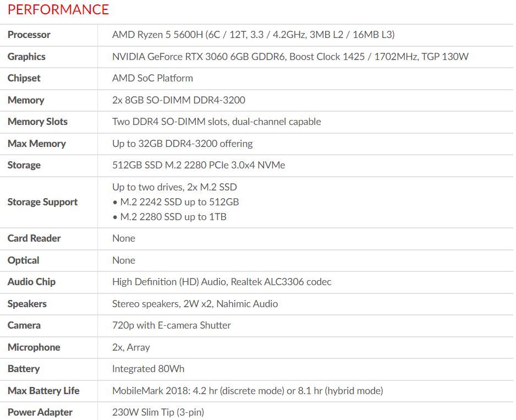Image resolution: width=516 pixels, height=420 pixels.
Task: Click the Battery row label
Action: [x=23, y=369]
